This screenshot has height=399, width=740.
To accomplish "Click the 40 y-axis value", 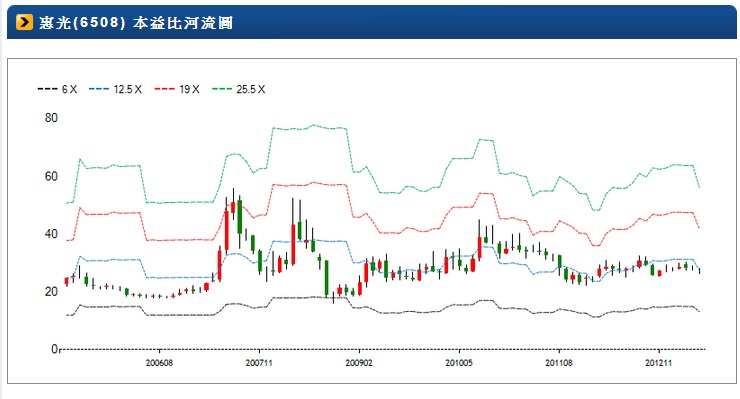I will tap(51, 234).
